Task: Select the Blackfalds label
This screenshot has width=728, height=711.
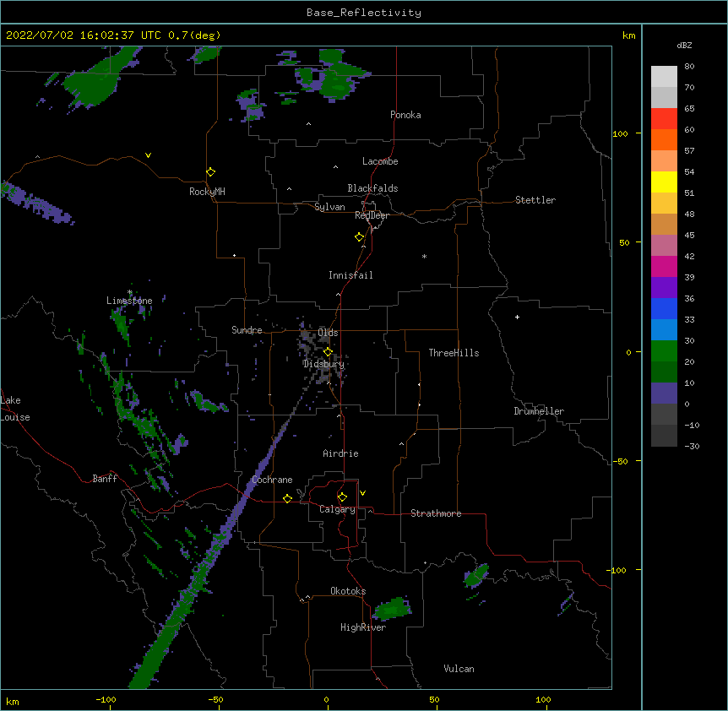Action: pyautogui.click(x=372, y=188)
